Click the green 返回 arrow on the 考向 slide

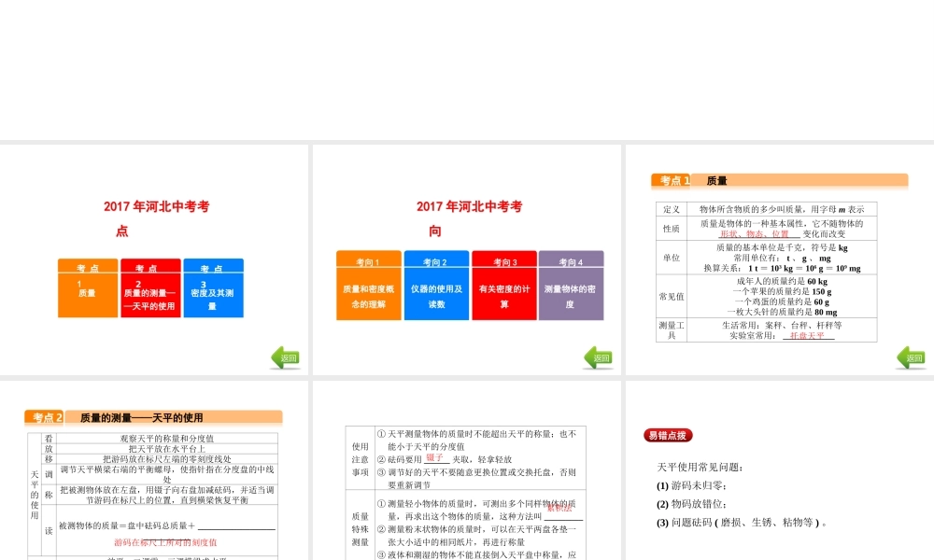(598, 357)
